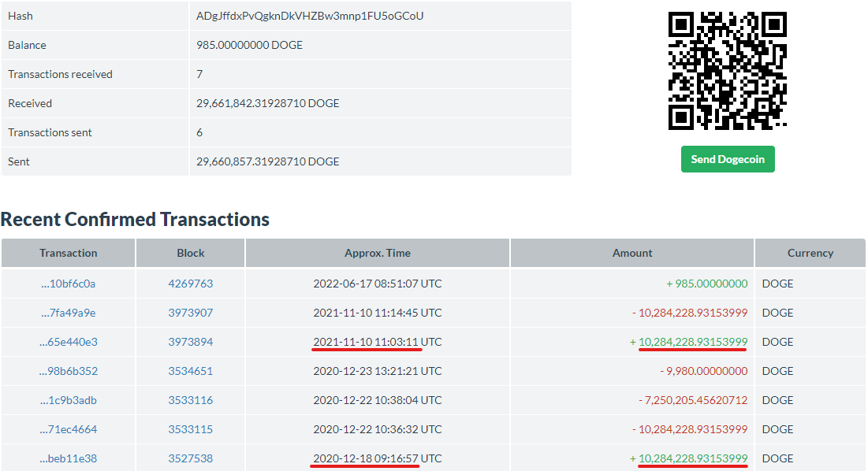Click the Transactions received count 7
The height and width of the screenshot is (471, 868).
(199, 75)
